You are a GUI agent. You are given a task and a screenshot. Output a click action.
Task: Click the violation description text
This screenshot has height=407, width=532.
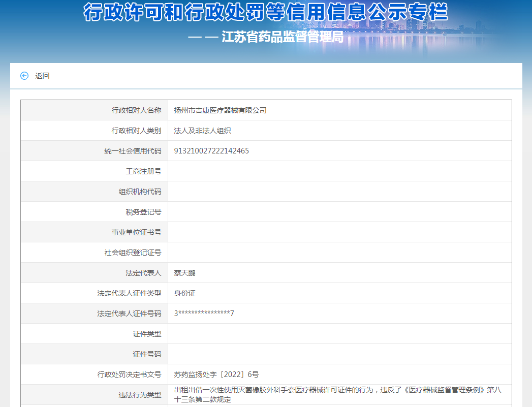tap(337, 394)
